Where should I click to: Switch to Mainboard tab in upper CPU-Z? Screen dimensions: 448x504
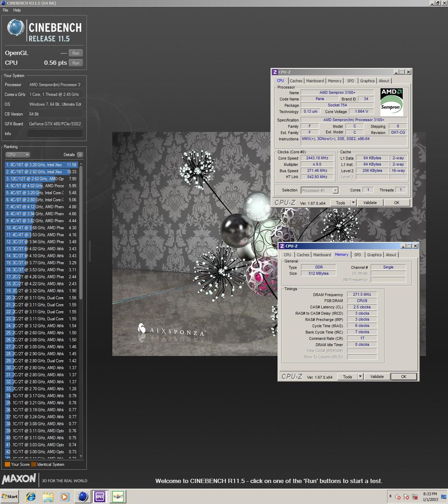point(315,81)
